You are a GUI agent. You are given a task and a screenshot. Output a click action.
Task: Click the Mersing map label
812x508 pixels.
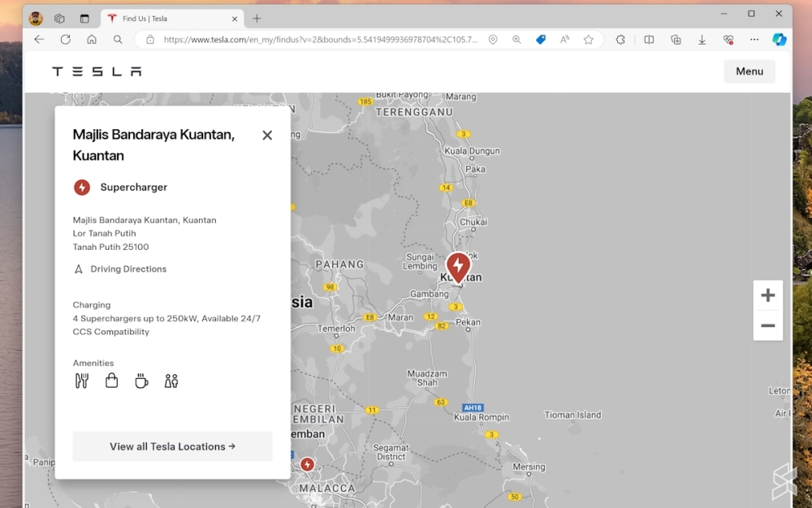coord(529,467)
